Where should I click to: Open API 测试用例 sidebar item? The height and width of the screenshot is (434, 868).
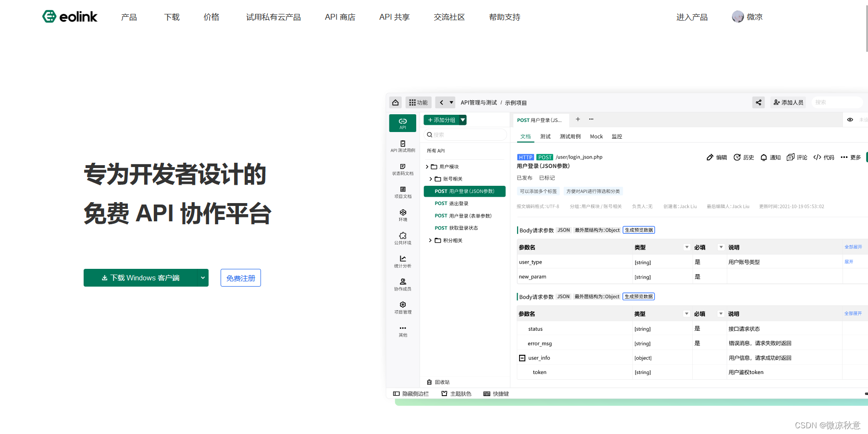(x=403, y=146)
